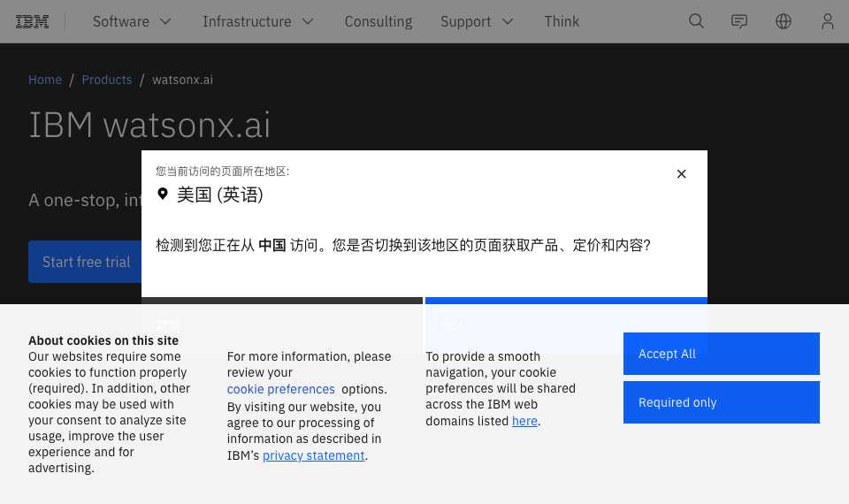The image size is (849, 504).
Task: Click the location pin icon in dialog
Action: point(163,194)
